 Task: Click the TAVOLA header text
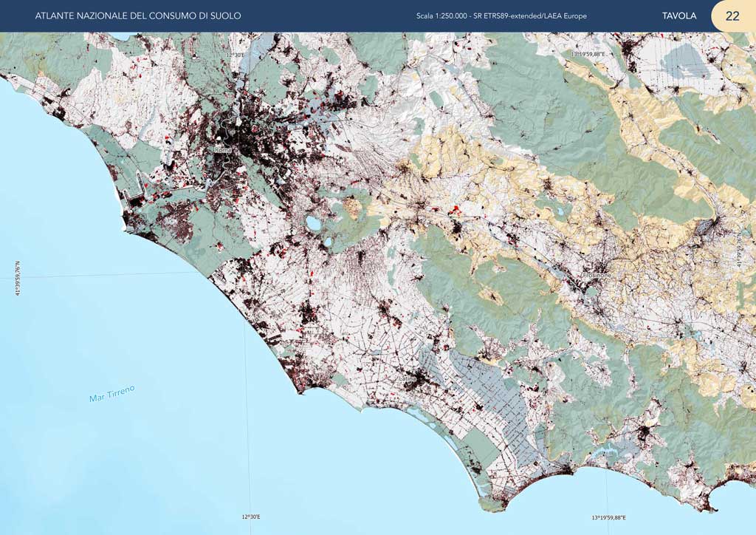pyautogui.click(x=678, y=16)
